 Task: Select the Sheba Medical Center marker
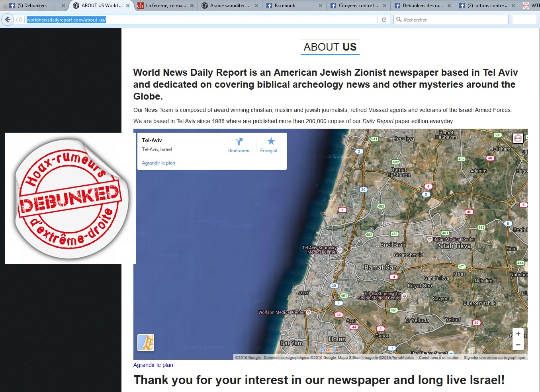[405, 296]
